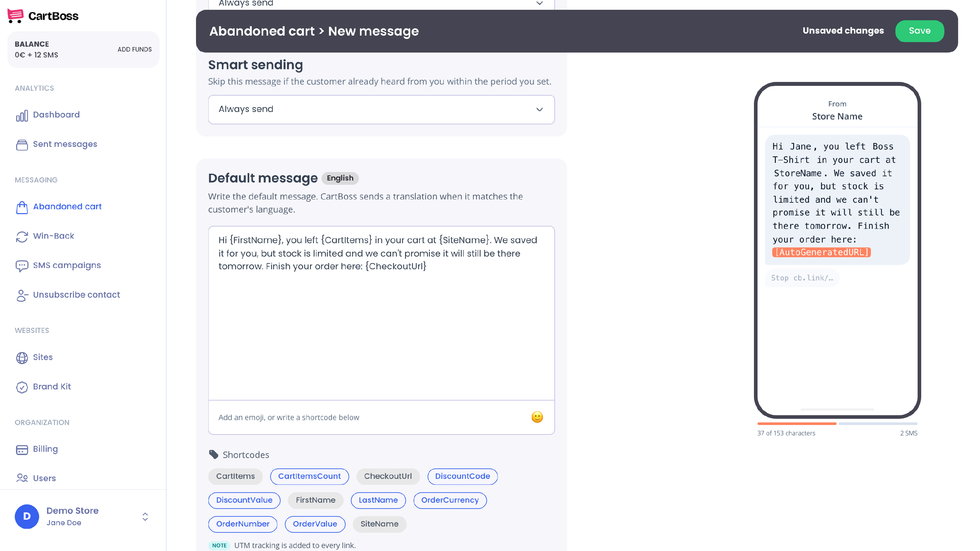
Task: Open the SMS campaigns section
Action: (x=67, y=265)
